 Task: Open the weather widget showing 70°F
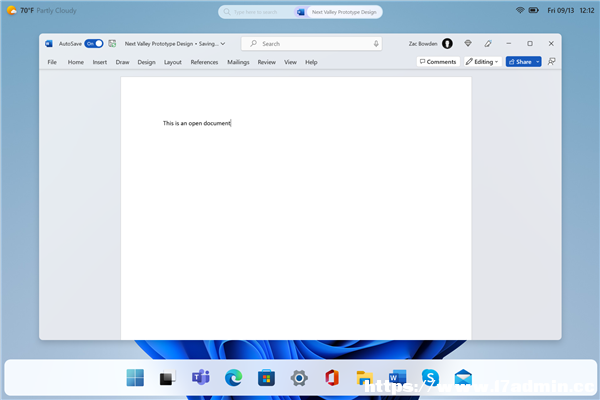coord(42,11)
